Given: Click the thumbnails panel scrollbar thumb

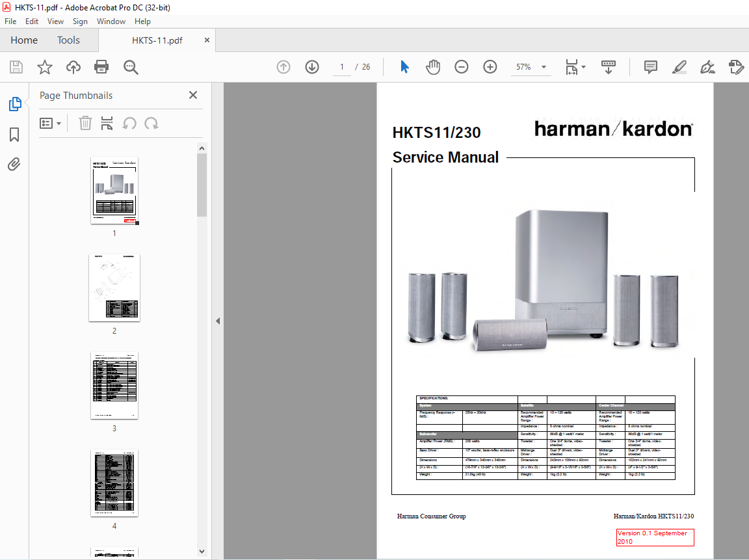Looking at the screenshot, I should 202,185.
